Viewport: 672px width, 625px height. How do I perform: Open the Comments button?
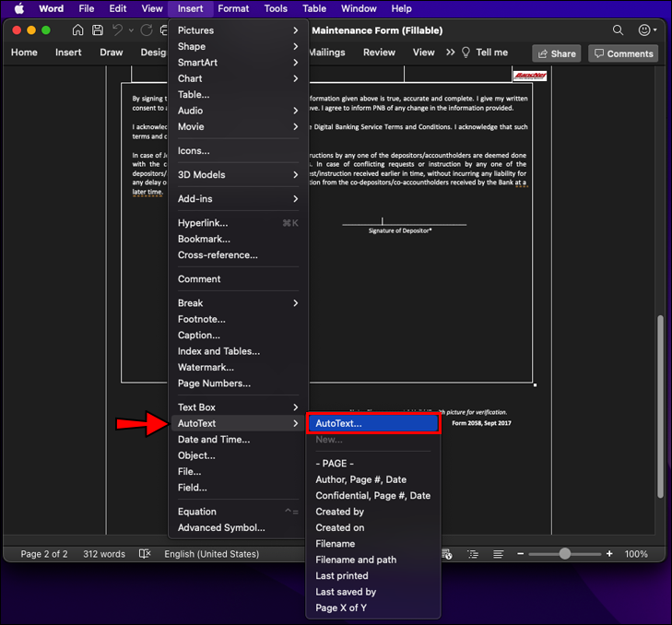(x=623, y=53)
